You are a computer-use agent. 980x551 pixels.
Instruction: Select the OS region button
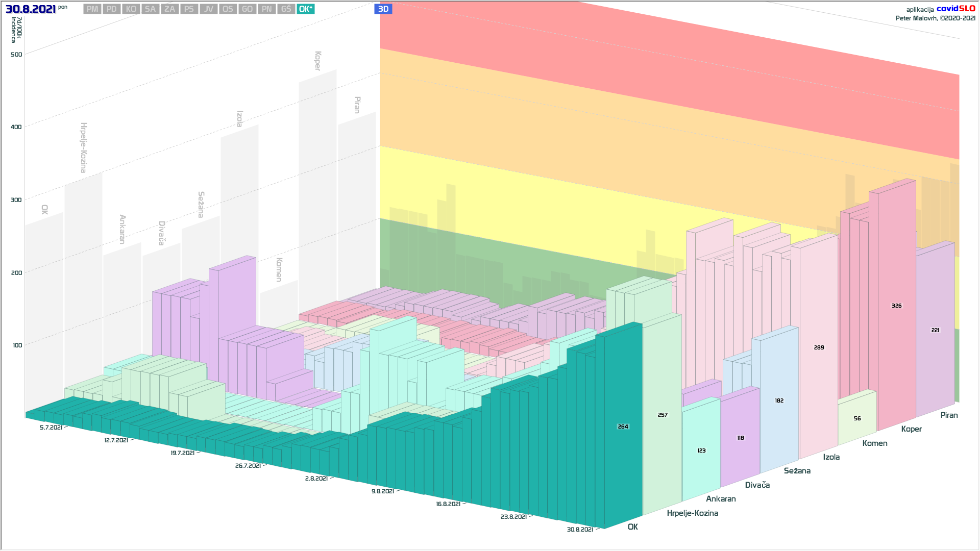coord(228,9)
